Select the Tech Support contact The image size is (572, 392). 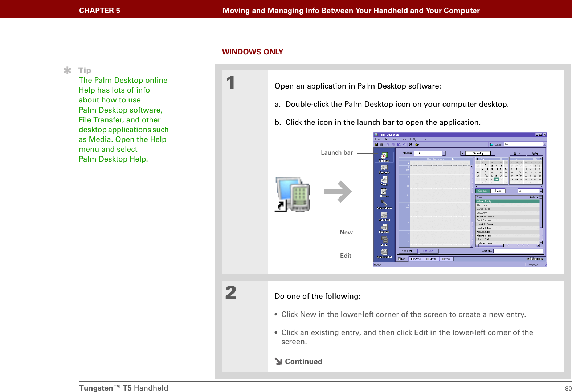pyautogui.click(x=507, y=220)
